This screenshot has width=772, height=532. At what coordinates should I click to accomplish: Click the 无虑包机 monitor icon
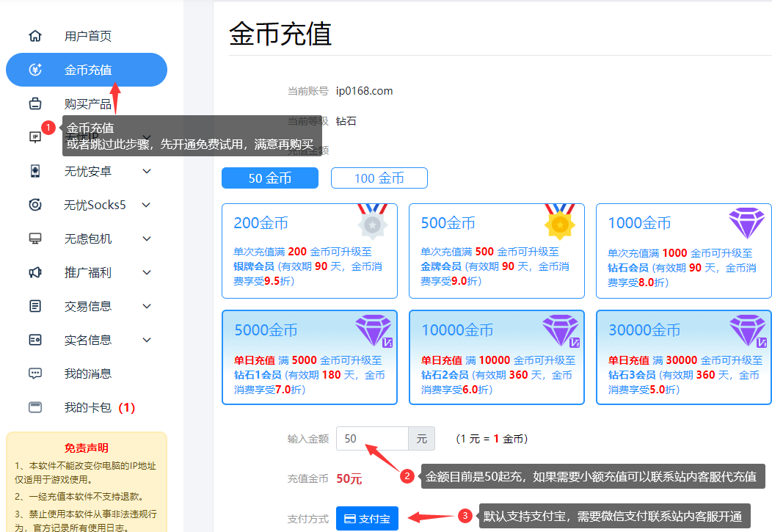35,238
